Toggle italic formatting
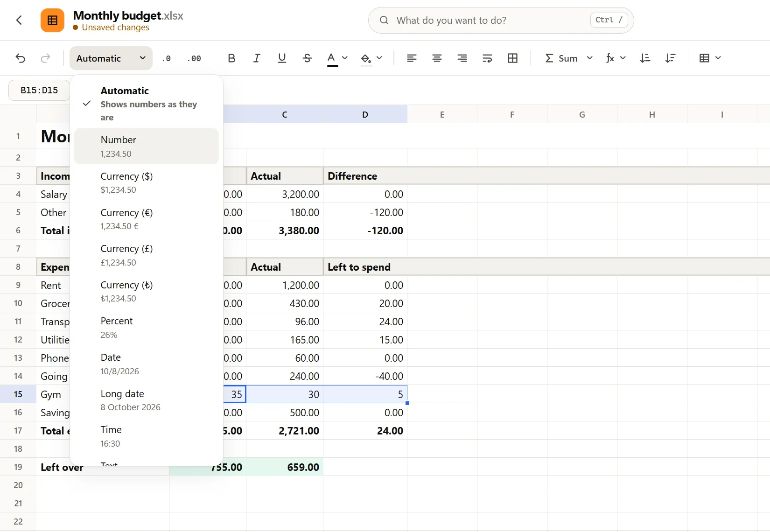Image resolution: width=770 pixels, height=532 pixels. [x=257, y=58]
